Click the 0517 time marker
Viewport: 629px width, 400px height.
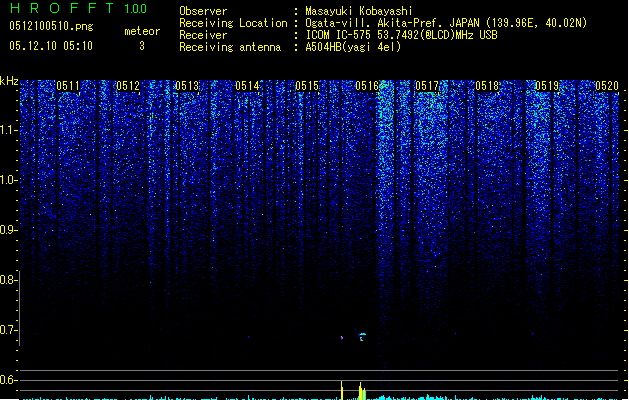click(427, 86)
